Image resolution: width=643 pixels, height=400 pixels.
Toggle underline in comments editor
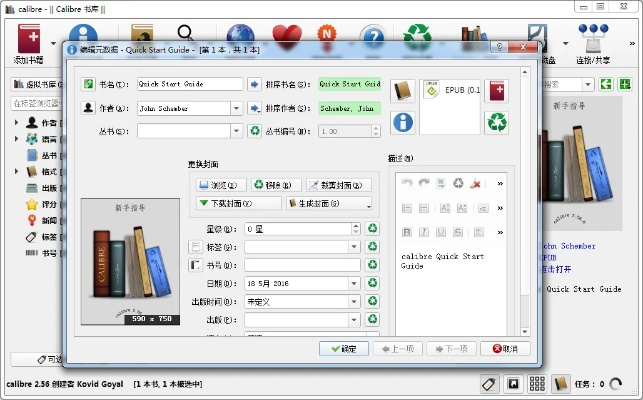[441, 232]
